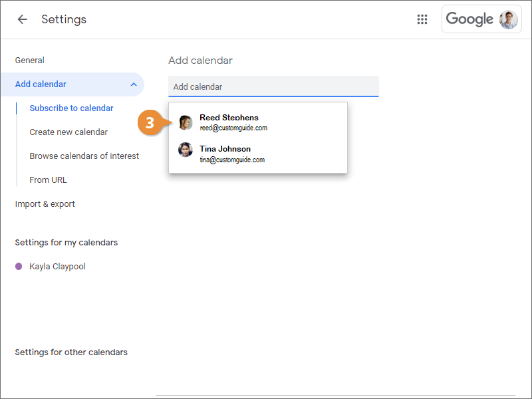Click the tina@customguide.com email address
Screen dimensions: 532x399
coord(232,160)
